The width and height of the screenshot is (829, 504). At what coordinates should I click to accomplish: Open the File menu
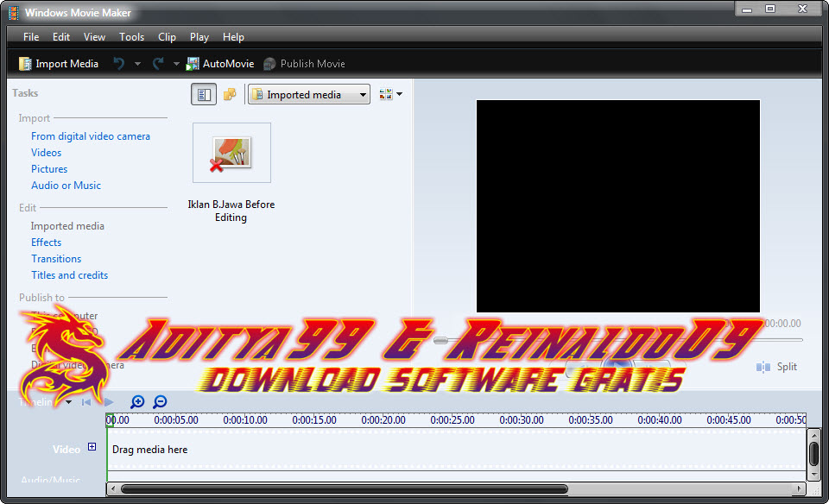pyautogui.click(x=31, y=37)
